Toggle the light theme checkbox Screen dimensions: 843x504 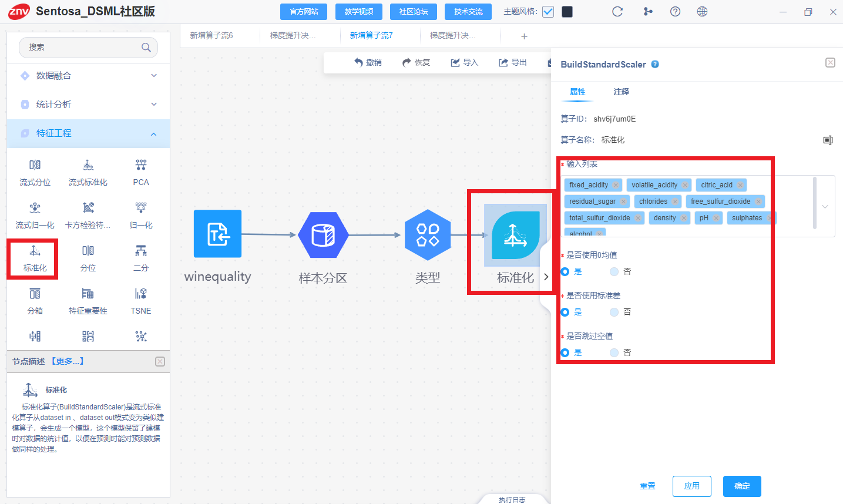548,12
